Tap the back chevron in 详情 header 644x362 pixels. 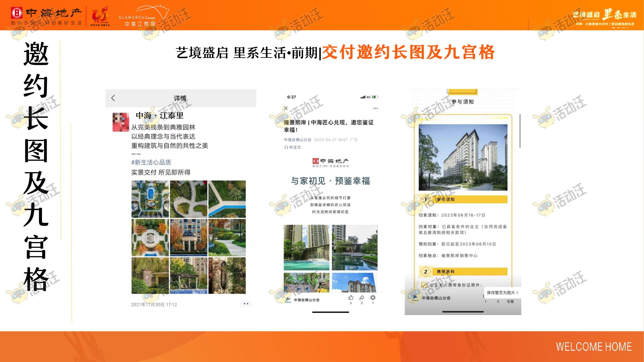(113, 98)
